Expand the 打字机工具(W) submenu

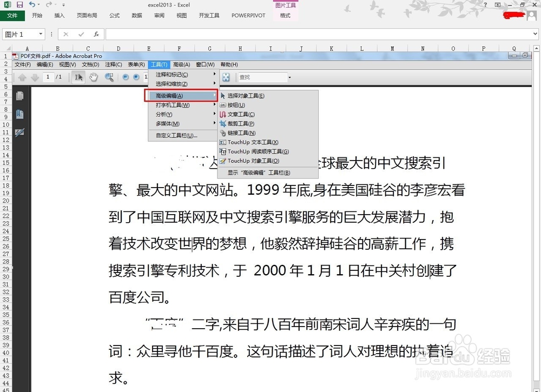pos(183,105)
